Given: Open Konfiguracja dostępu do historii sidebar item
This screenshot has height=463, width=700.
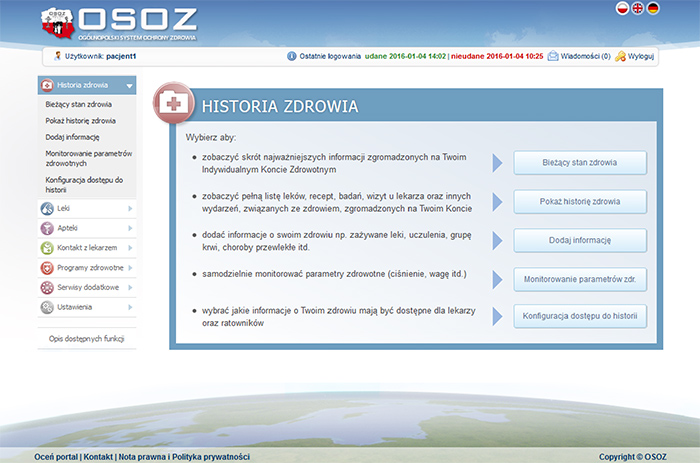Looking at the screenshot, I should click(x=84, y=184).
